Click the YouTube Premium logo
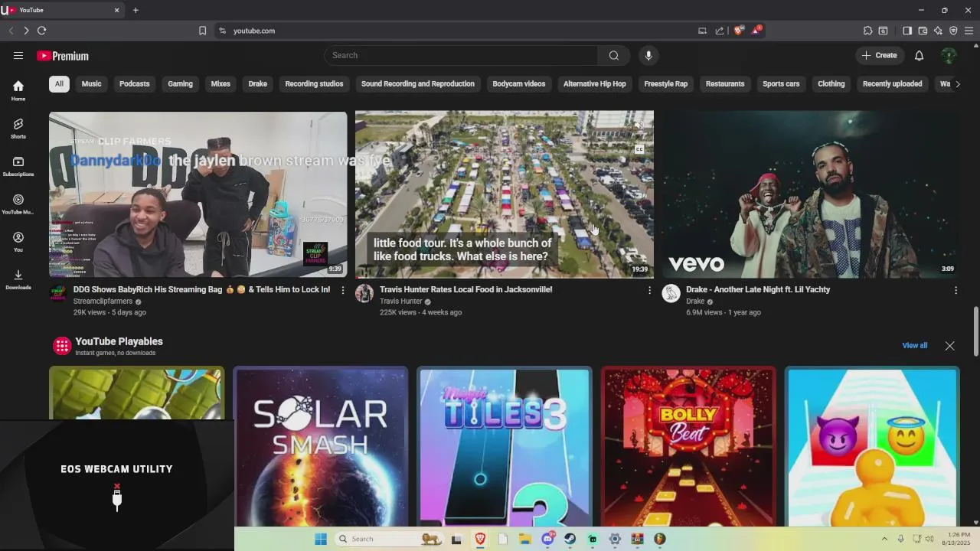 point(63,56)
